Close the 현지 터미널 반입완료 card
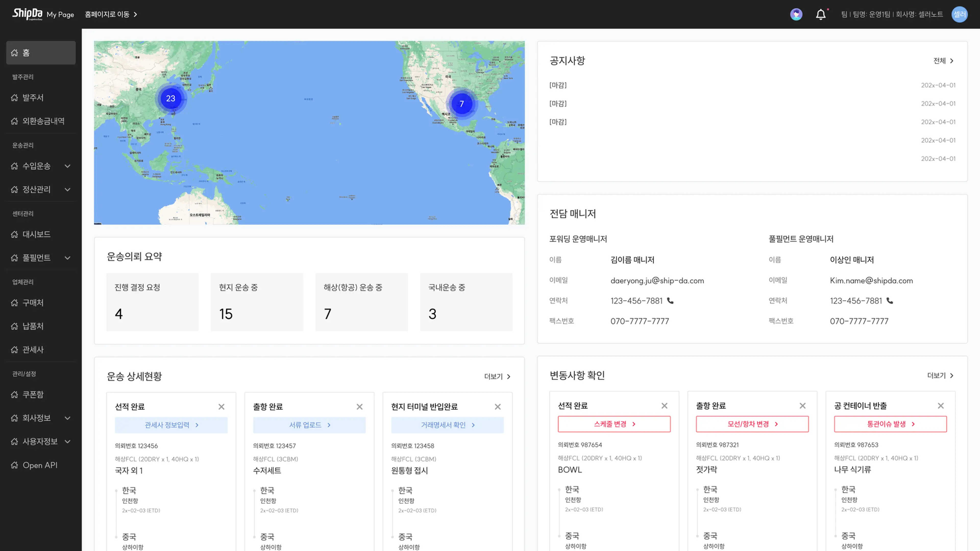The image size is (980, 551). click(498, 407)
